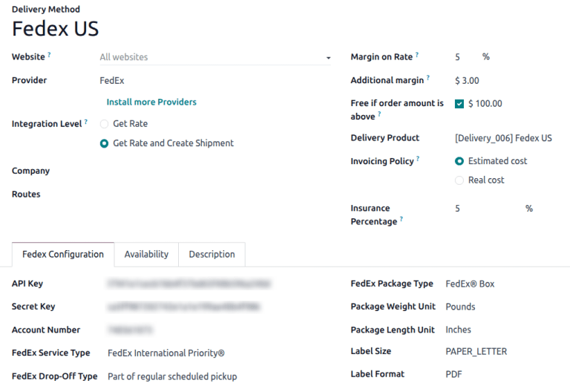Click help icon next to Invoicing Policy
570x392 pixels.
[x=418, y=159]
